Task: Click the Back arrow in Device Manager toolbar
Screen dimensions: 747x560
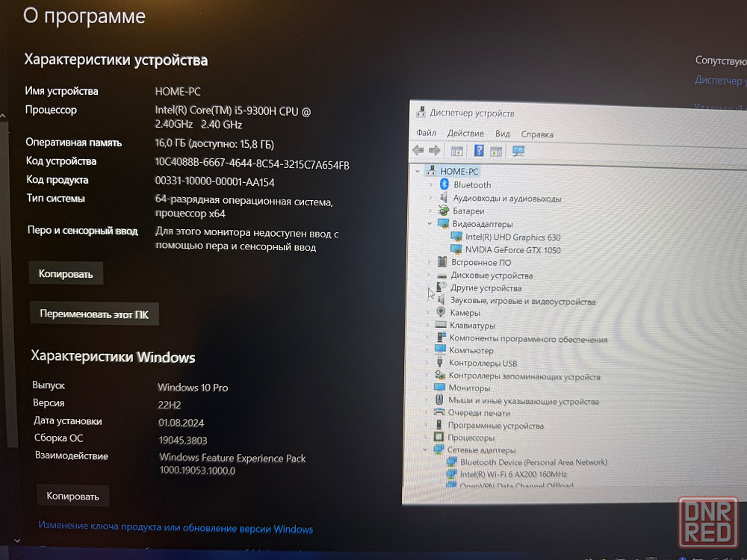Action: [x=418, y=151]
